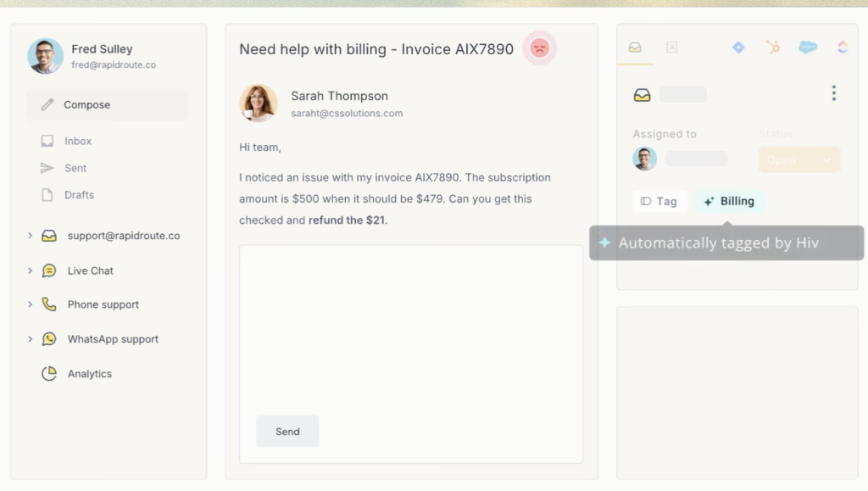
Task: Click the Phone support handset icon
Action: pyautogui.click(x=49, y=304)
